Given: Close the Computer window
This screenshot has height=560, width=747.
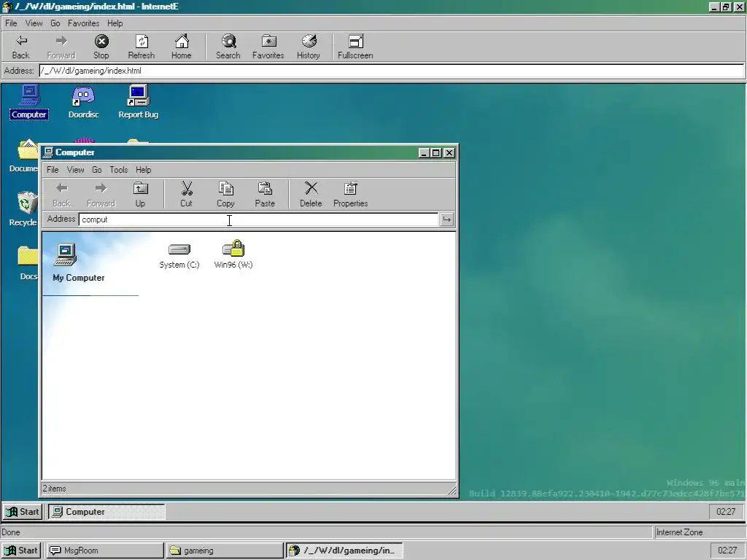Looking at the screenshot, I should (x=449, y=153).
